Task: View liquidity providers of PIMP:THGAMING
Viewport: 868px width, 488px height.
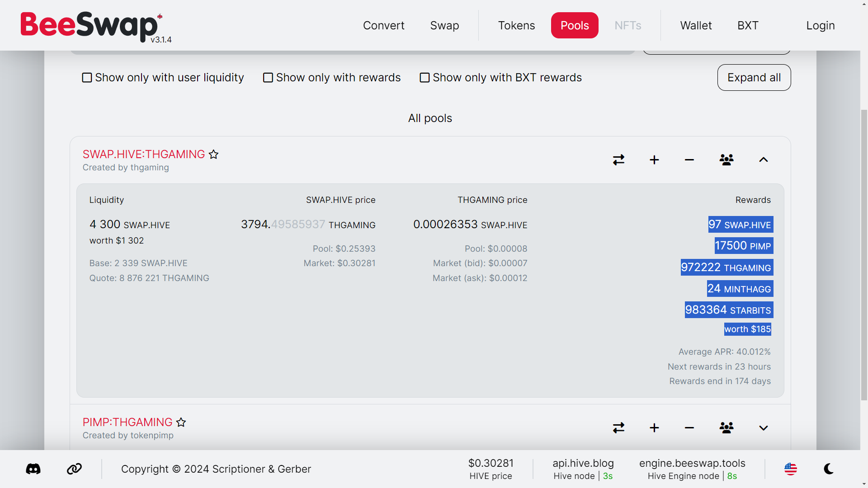Action: [726, 428]
